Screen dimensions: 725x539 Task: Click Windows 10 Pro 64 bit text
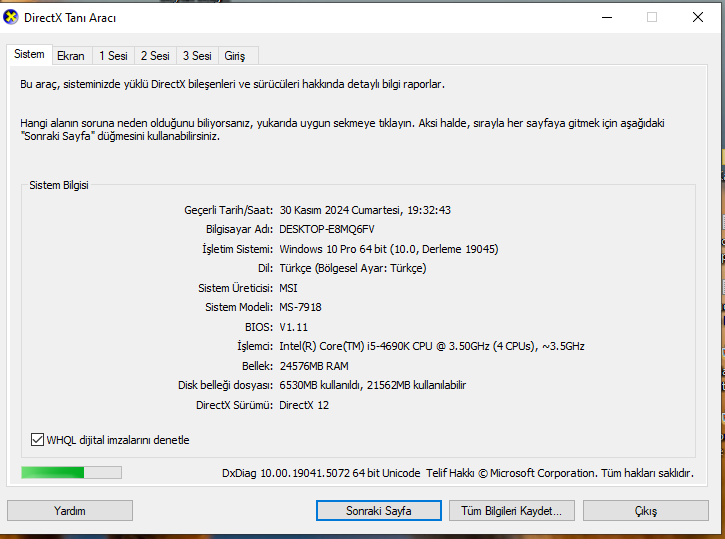[x=333, y=249]
